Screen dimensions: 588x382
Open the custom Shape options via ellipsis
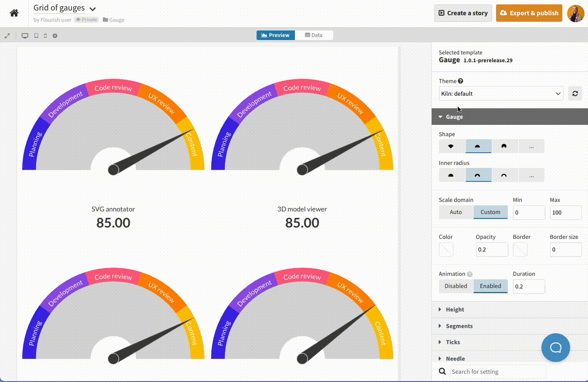(531, 146)
